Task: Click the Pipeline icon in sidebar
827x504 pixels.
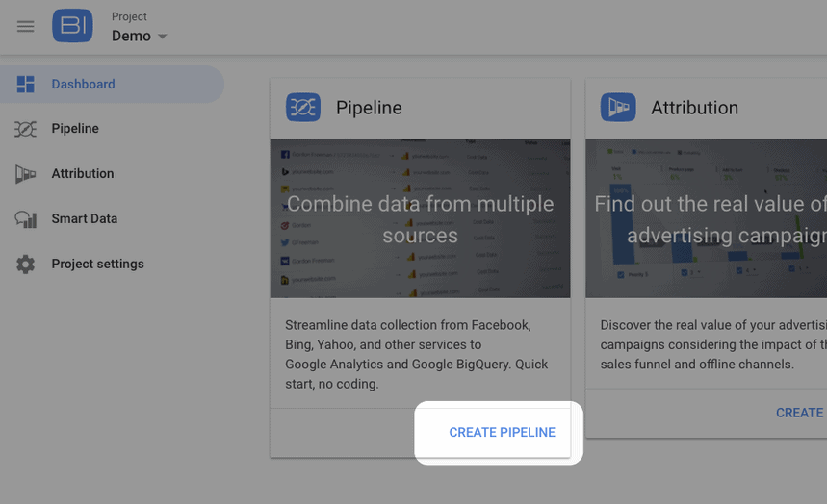Action: pyautogui.click(x=26, y=129)
